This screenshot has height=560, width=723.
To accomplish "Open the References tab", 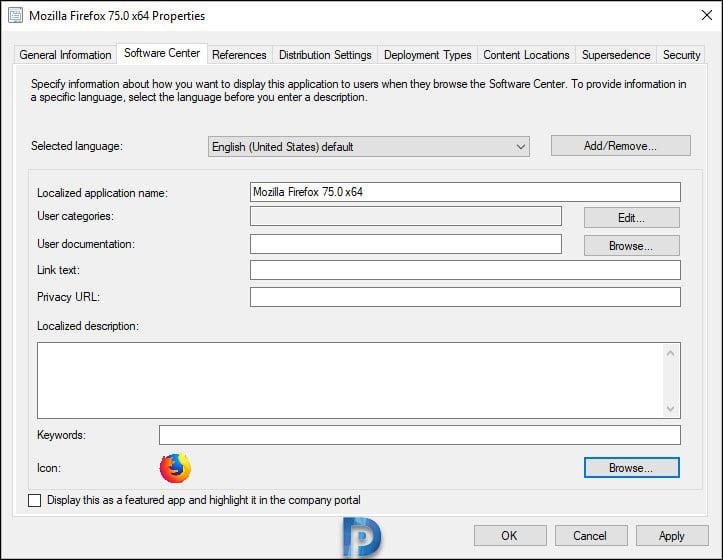I will (239, 55).
